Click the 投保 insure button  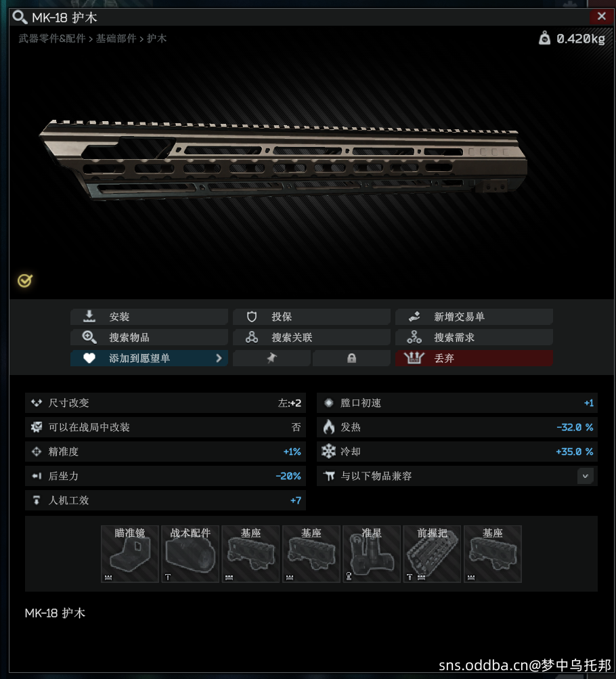(x=311, y=317)
